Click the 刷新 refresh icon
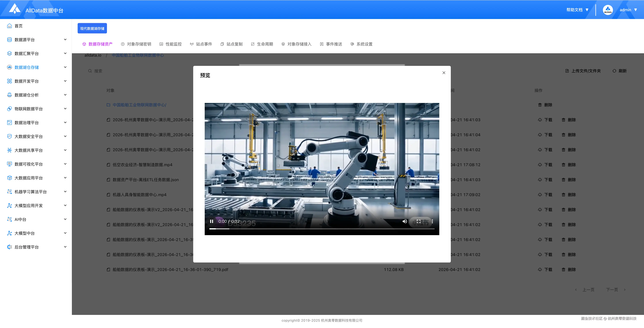Image resolution: width=644 pixels, height=328 pixels. 614,71
